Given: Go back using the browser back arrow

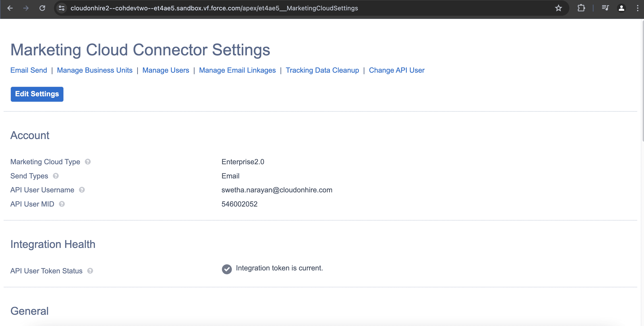Looking at the screenshot, I should click(x=10, y=8).
